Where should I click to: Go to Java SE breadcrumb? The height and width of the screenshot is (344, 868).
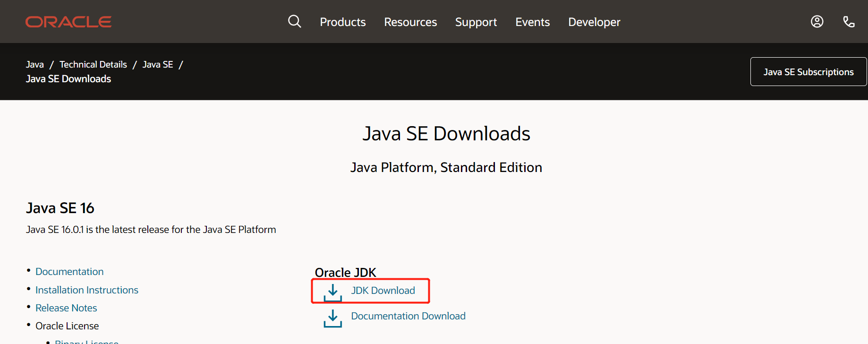pyautogui.click(x=158, y=64)
